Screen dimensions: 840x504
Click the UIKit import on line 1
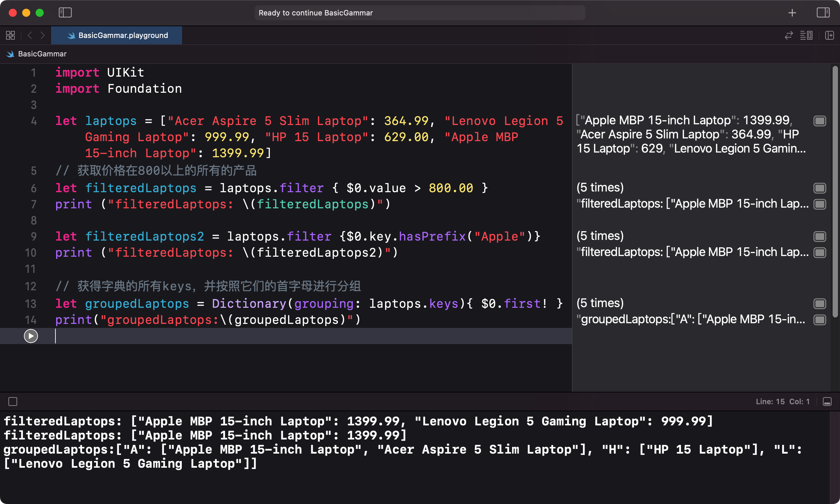[x=126, y=72]
